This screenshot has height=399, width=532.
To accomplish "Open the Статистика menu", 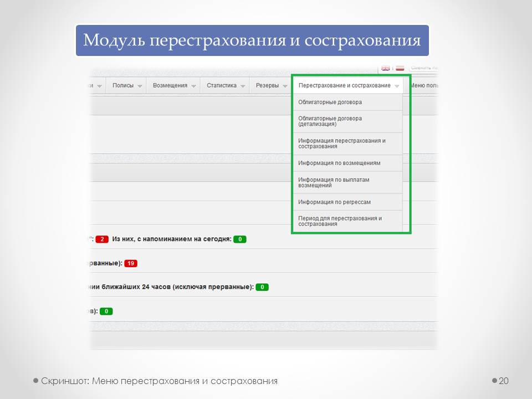I will pos(225,85).
